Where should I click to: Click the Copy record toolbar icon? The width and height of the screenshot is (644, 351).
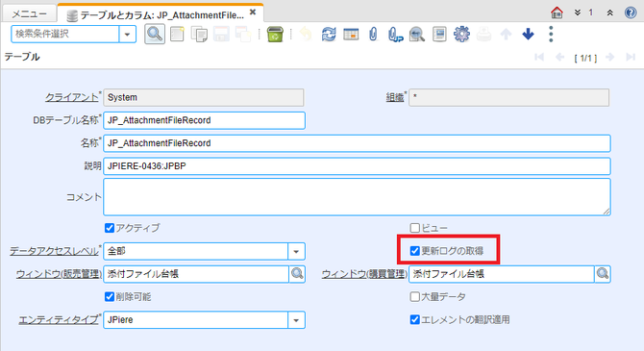coord(199,34)
